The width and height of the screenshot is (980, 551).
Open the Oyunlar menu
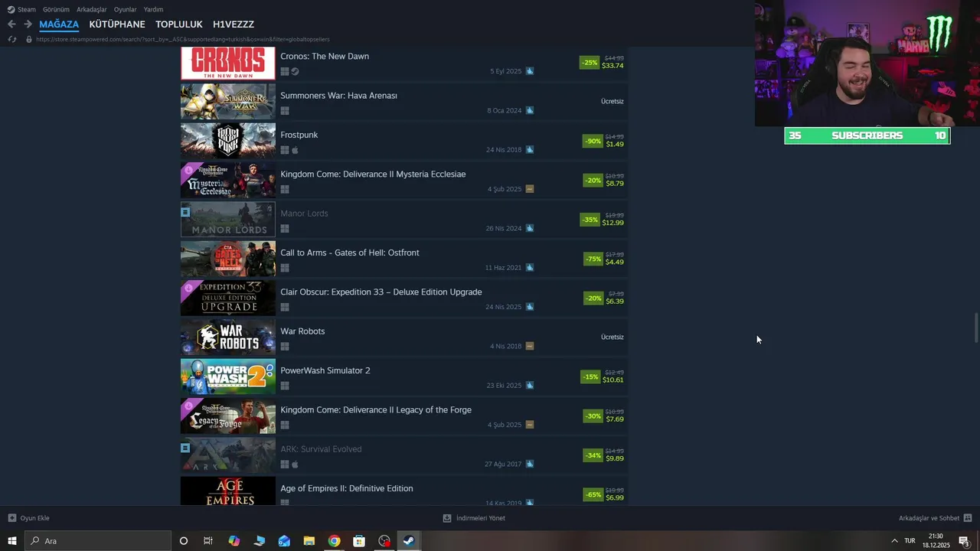pyautogui.click(x=126, y=9)
